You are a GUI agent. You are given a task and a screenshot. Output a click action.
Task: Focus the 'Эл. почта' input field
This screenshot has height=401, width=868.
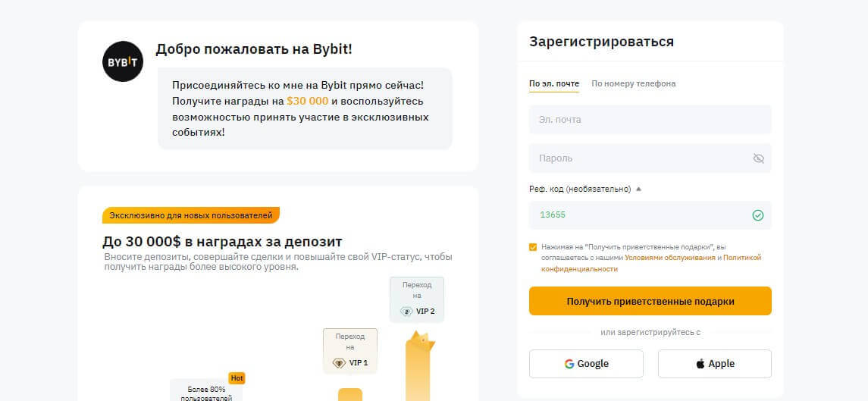(650, 120)
